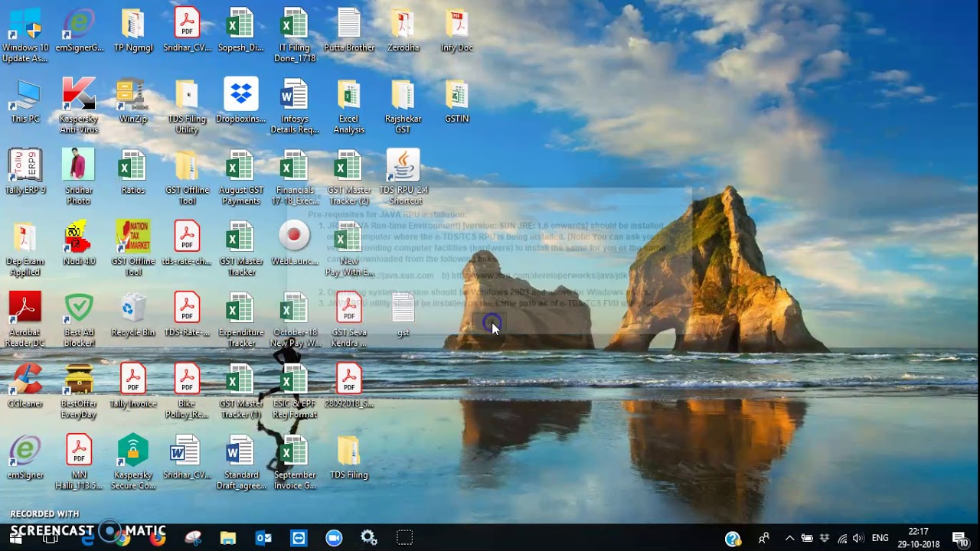Open ESIC & EPF Reg Format workbook
This screenshot has width=980, height=551.
[x=294, y=390]
